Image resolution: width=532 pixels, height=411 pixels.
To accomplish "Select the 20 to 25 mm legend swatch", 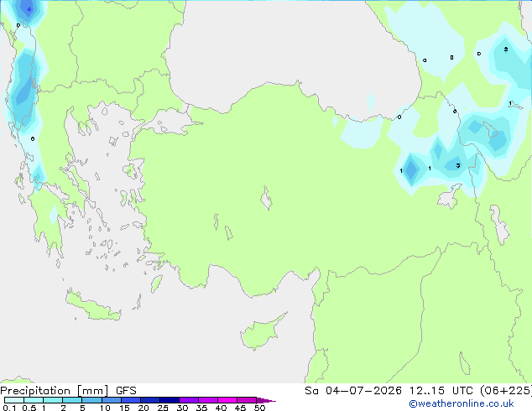I will click(150, 400).
